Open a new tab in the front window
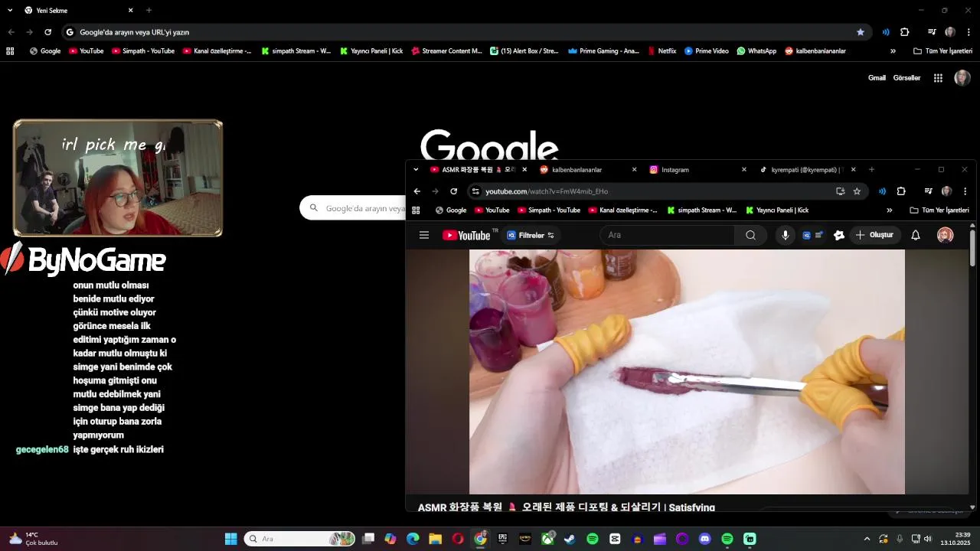The height and width of the screenshot is (551, 980). click(871, 169)
